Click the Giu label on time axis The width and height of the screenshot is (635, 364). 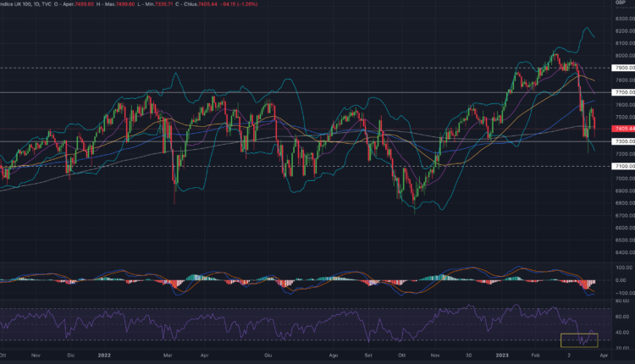pyautogui.click(x=268, y=357)
